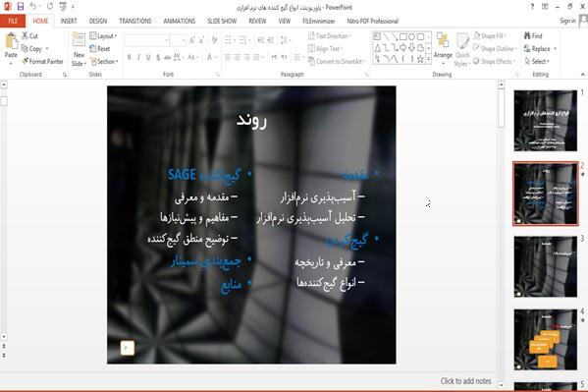Image resolution: width=588 pixels, height=392 pixels.
Task: Increase font size with the larger A
Action: tap(192, 40)
